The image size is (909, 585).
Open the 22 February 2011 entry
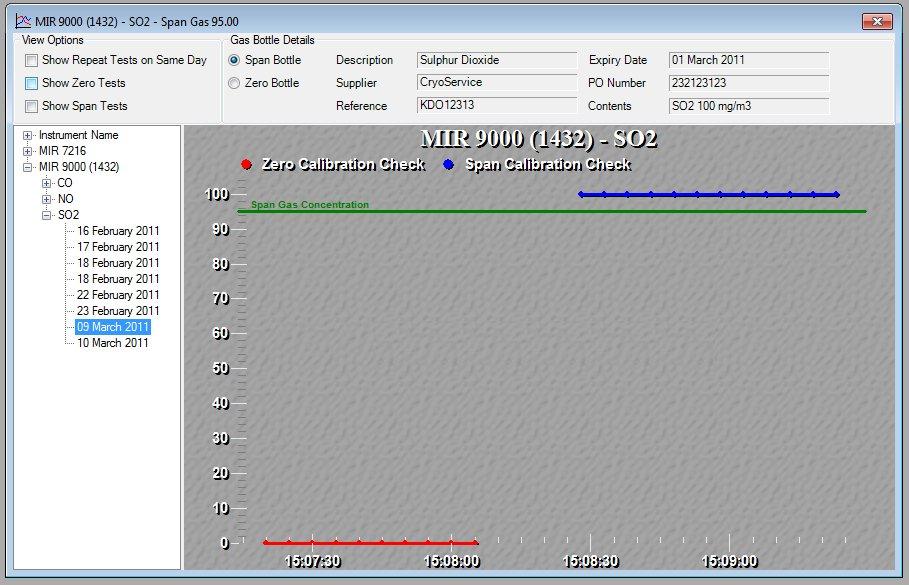point(118,295)
